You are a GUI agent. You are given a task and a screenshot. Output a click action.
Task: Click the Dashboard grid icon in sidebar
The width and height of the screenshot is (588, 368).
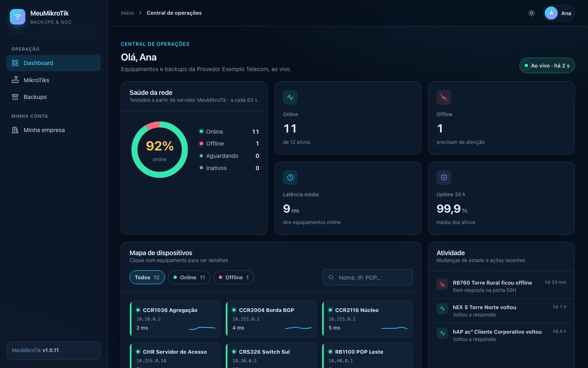click(15, 63)
